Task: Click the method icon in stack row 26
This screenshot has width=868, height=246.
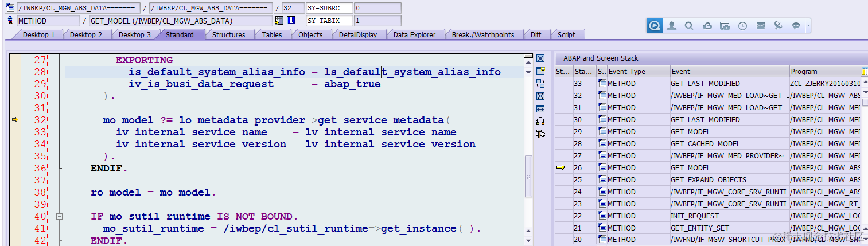Action: click(602, 167)
